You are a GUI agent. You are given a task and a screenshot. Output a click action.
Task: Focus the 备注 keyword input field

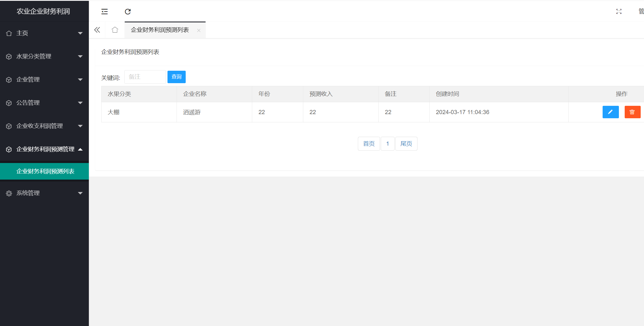(145, 77)
